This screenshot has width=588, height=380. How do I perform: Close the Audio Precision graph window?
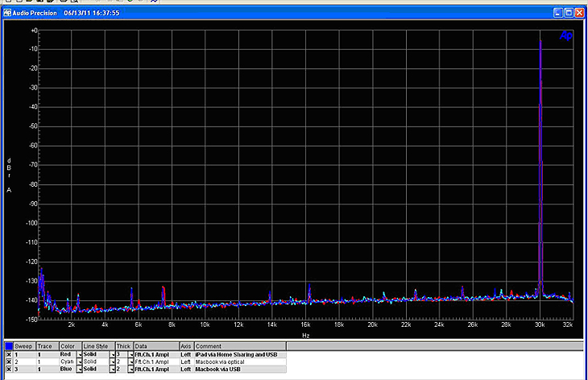coord(578,13)
